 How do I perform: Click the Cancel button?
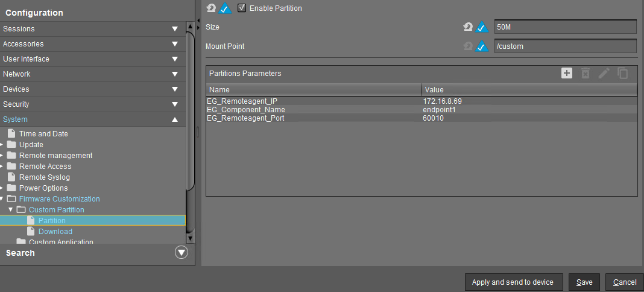[624, 282]
